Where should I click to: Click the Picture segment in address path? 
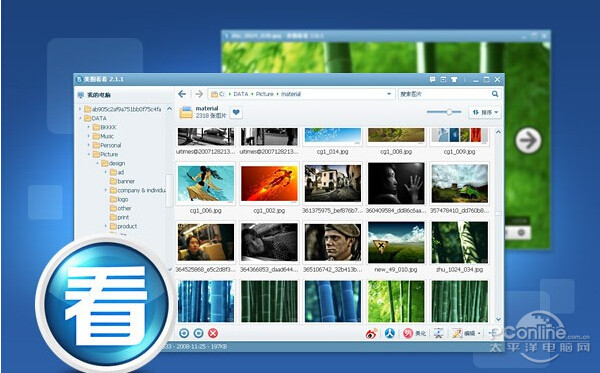pyautogui.click(x=264, y=94)
